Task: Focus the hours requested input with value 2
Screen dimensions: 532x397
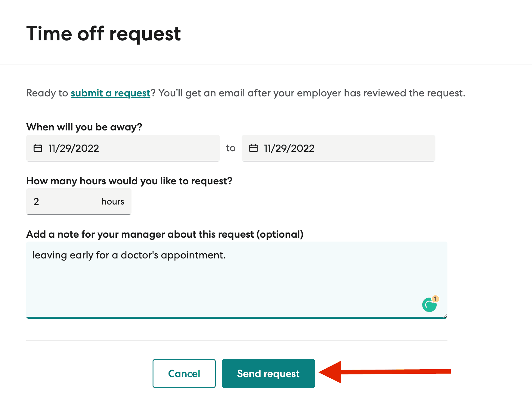Action: pos(79,202)
